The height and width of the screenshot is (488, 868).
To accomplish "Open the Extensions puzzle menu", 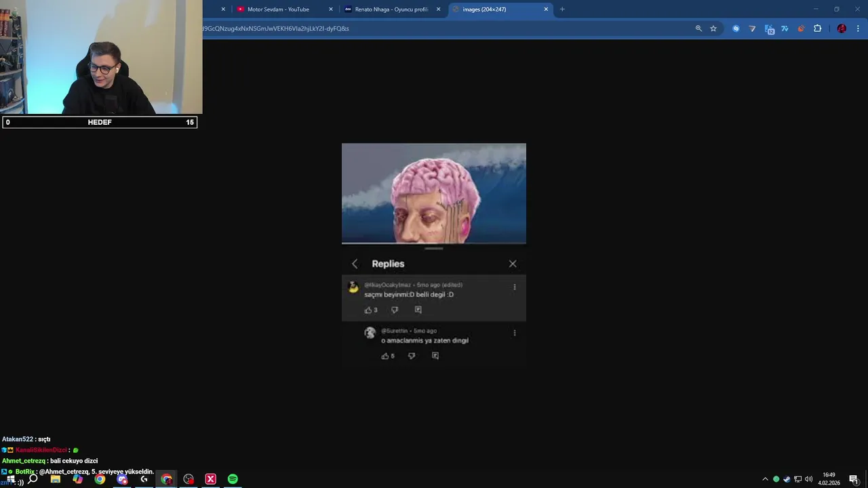I will click(817, 28).
